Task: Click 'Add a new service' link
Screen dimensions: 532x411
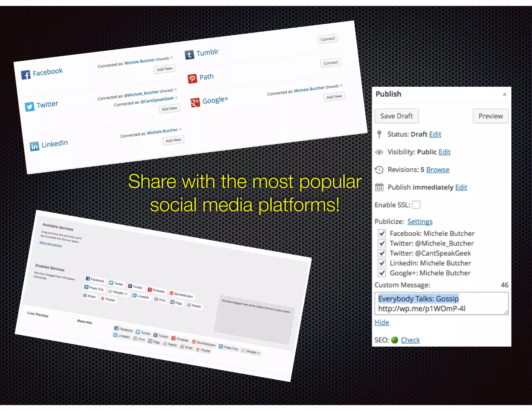Action: 50,244
